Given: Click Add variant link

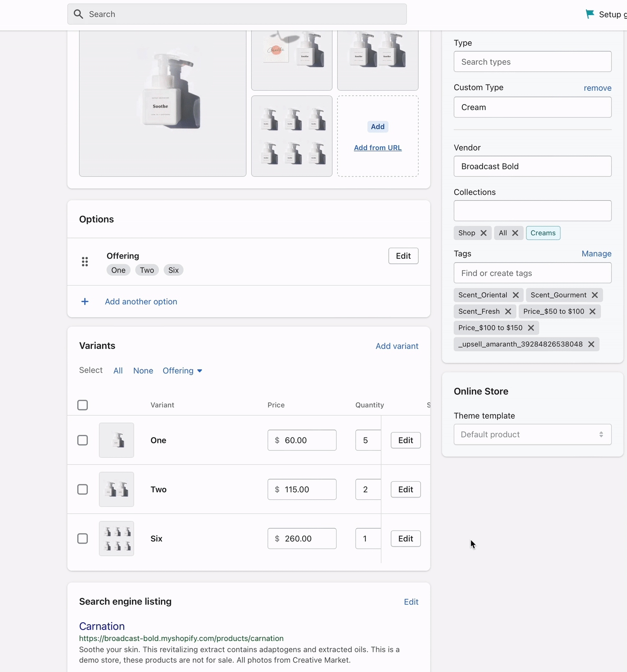Looking at the screenshot, I should 397,346.
